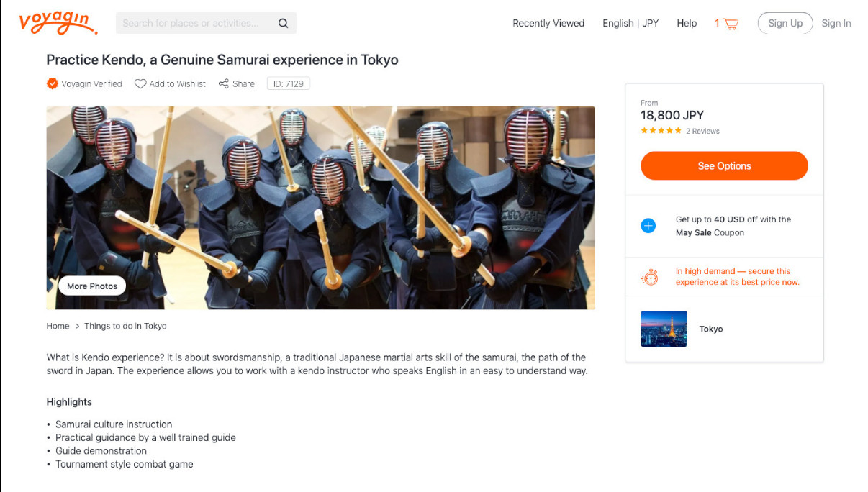This screenshot has width=868, height=492.
Task: Toggle the wishlist heart for this experience
Action: [140, 83]
